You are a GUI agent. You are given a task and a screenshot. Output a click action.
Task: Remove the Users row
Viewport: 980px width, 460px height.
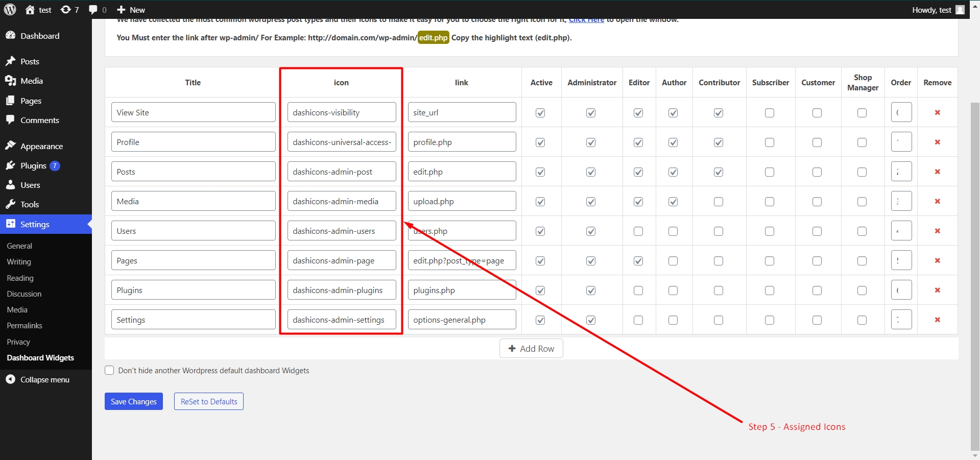[938, 231]
